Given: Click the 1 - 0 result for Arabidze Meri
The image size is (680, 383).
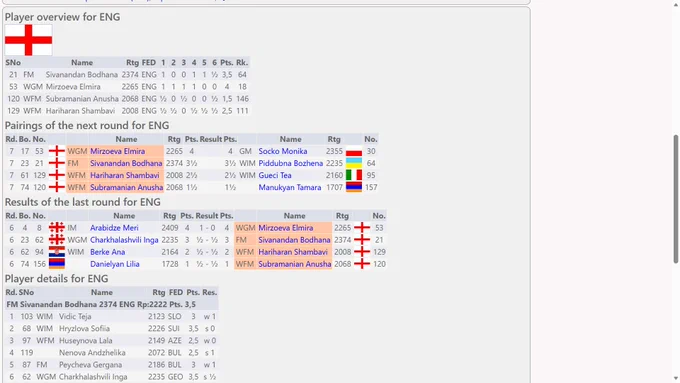Looking at the screenshot, I should tap(206, 228).
